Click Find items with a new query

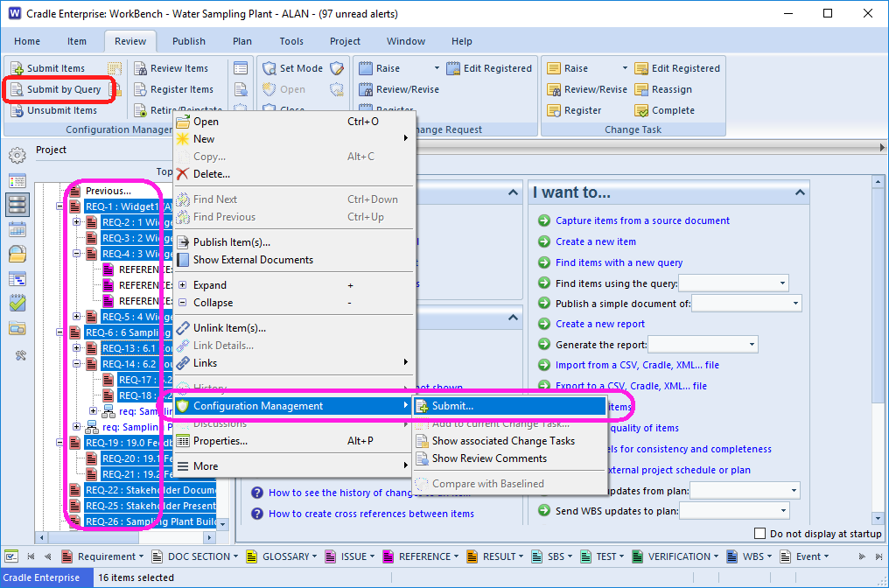(619, 262)
